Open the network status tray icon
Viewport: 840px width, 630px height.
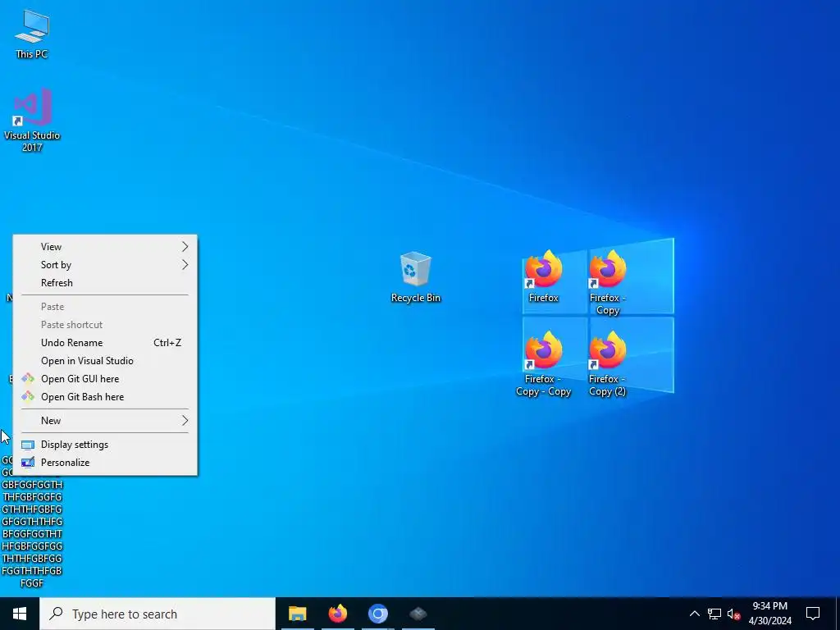(x=714, y=614)
